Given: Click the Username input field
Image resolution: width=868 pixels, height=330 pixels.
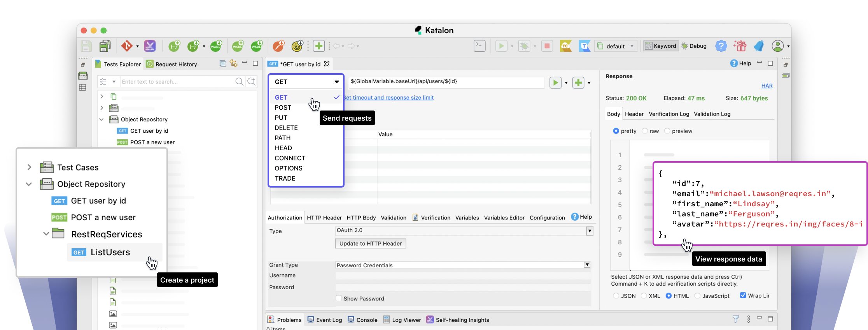Looking at the screenshot, I should click(x=463, y=276).
